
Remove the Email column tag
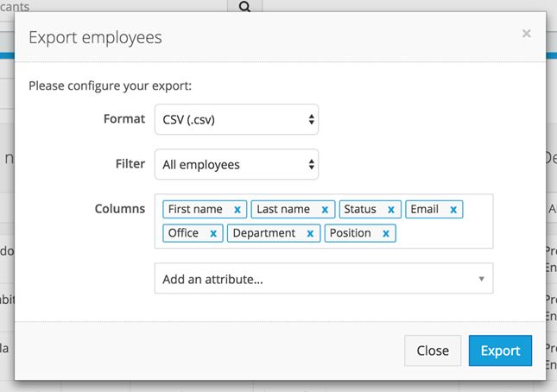(453, 210)
